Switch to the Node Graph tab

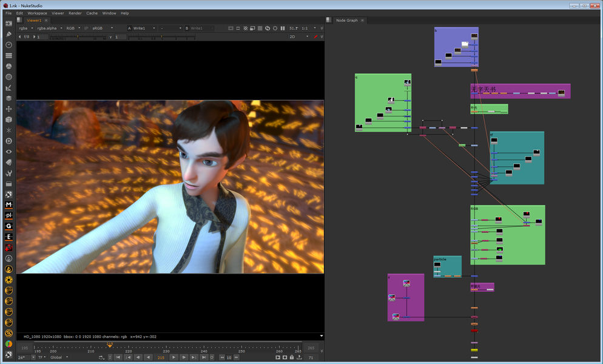click(x=347, y=21)
